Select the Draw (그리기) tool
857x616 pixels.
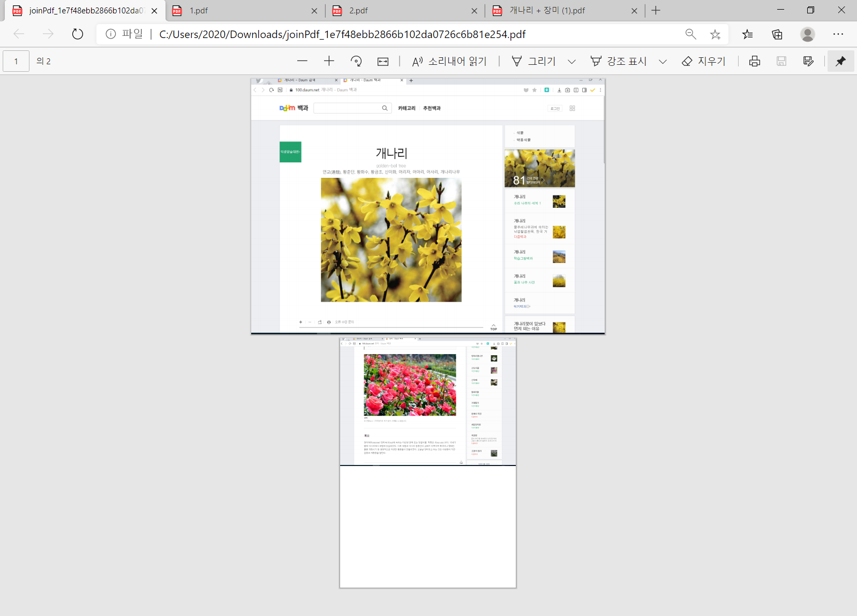[533, 62]
